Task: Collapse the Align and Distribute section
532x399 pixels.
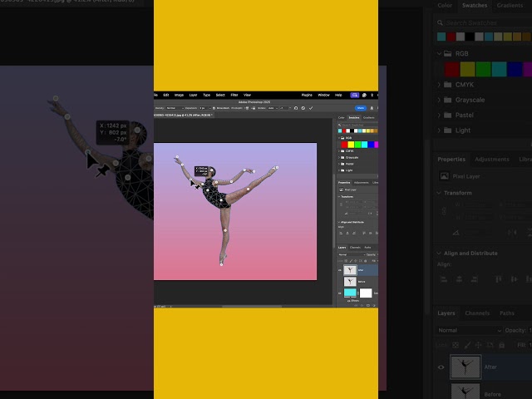Action: tap(339, 222)
